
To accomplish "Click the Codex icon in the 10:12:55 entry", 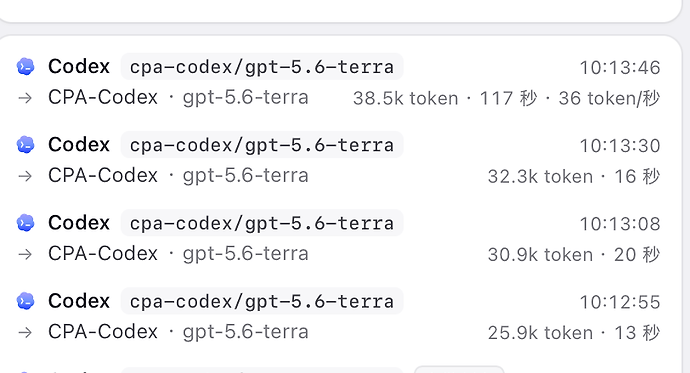I will click(26, 301).
